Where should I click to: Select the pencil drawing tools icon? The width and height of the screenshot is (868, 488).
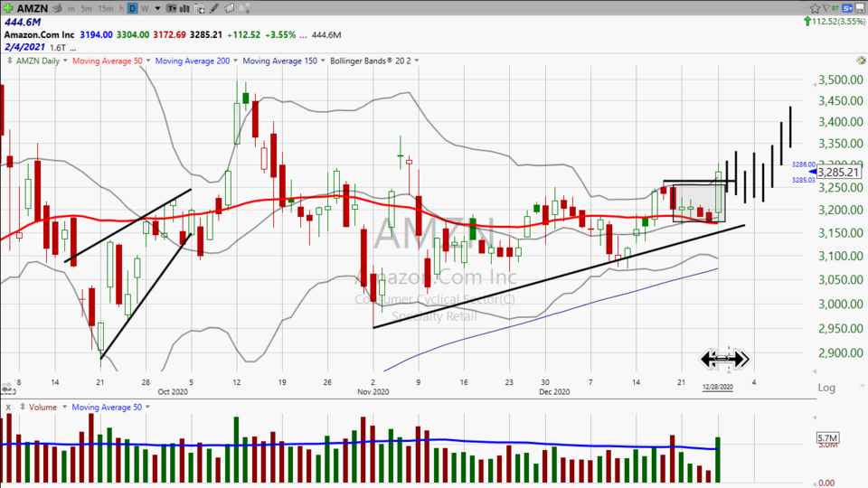click(214, 8)
